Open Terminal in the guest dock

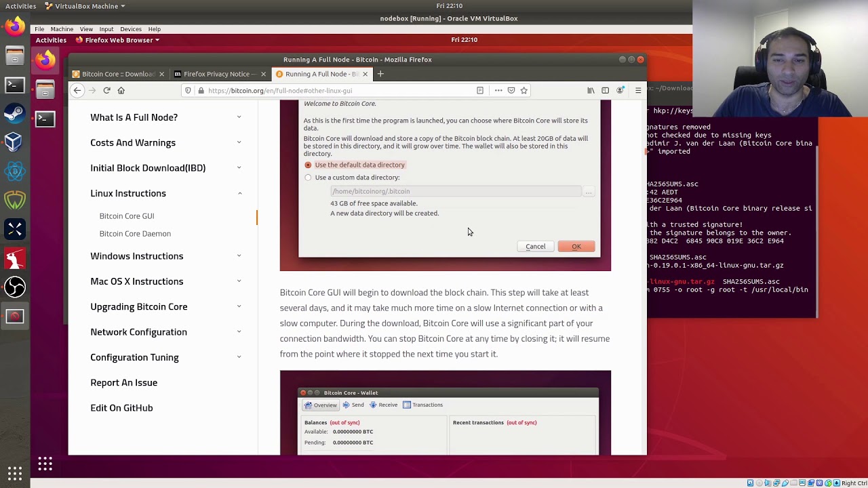[45, 119]
